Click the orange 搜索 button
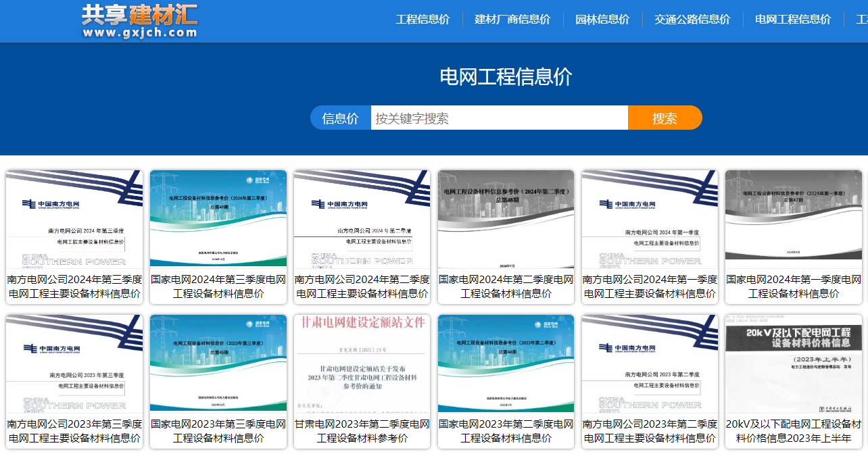The height and width of the screenshot is (454, 868). pyautogui.click(x=665, y=118)
